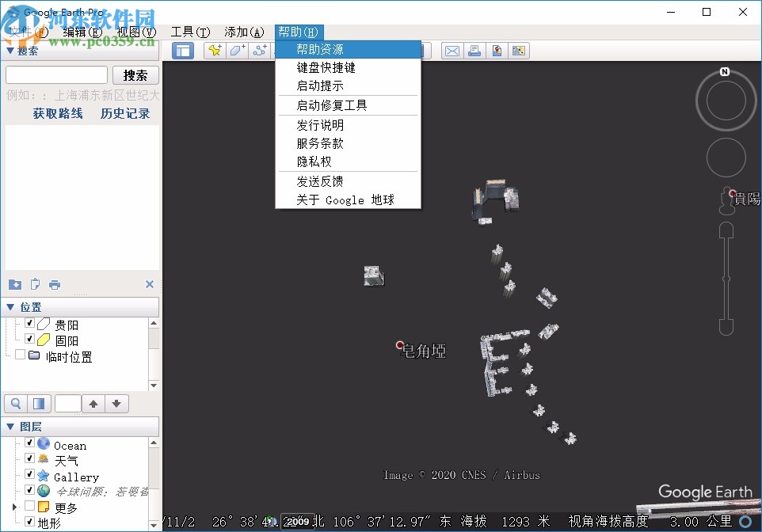Expand the 更多 layer tree item
The width and height of the screenshot is (762, 532).
click(13, 507)
